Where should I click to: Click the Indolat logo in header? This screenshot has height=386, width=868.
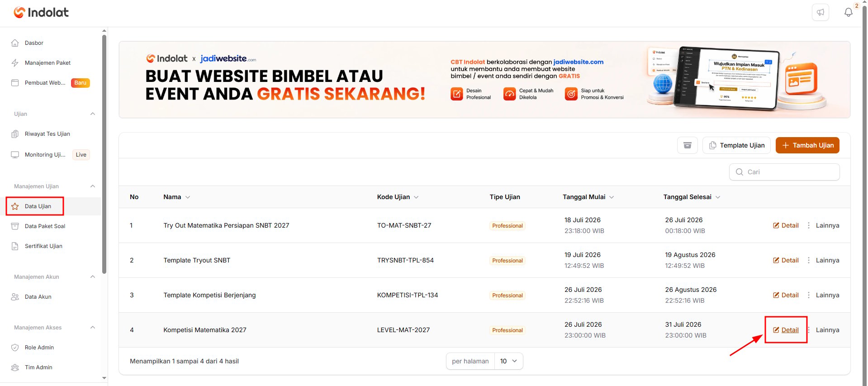pyautogui.click(x=41, y=12)
